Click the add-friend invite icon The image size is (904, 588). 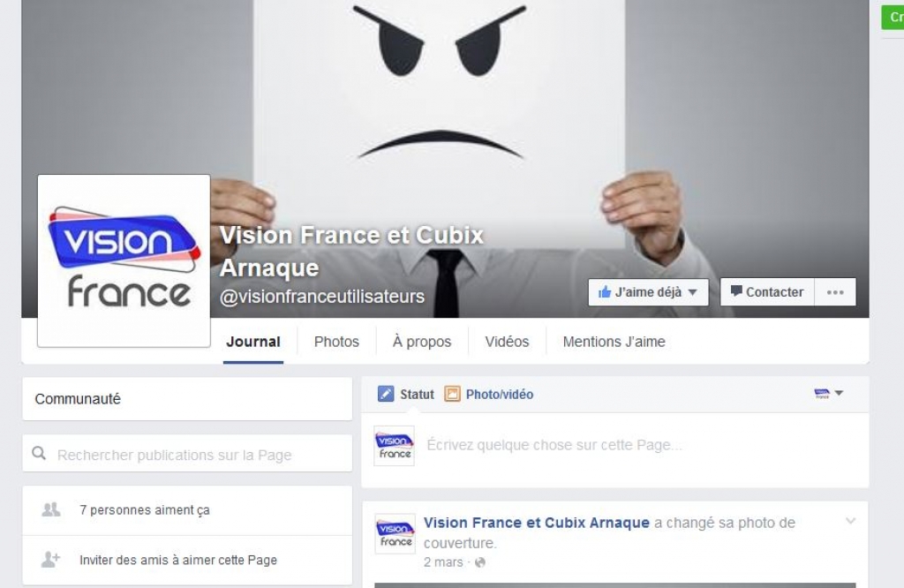coord(50,559)
